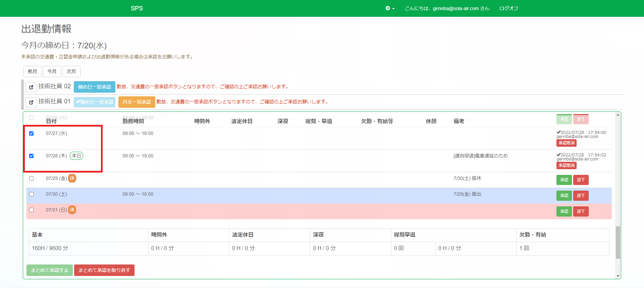
Task: Select the 07/30 (土) row checkbox
Action: pyautogui.click(x=32, y=194)
